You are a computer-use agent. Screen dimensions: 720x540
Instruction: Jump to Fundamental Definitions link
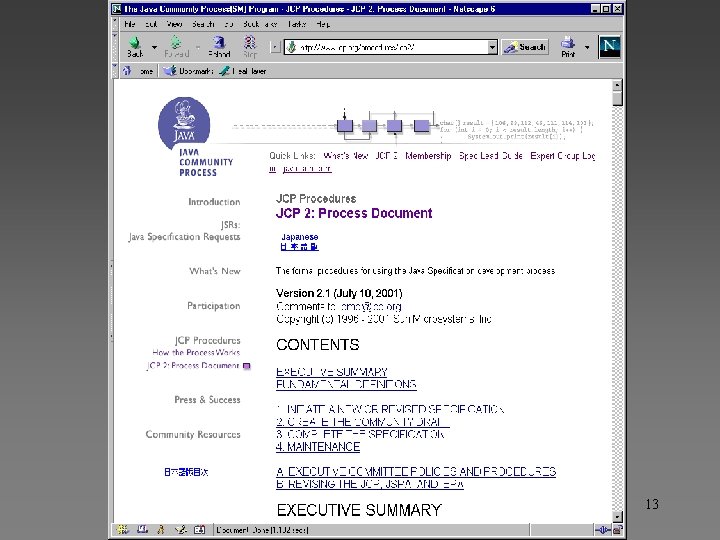[x=346, y=384]
